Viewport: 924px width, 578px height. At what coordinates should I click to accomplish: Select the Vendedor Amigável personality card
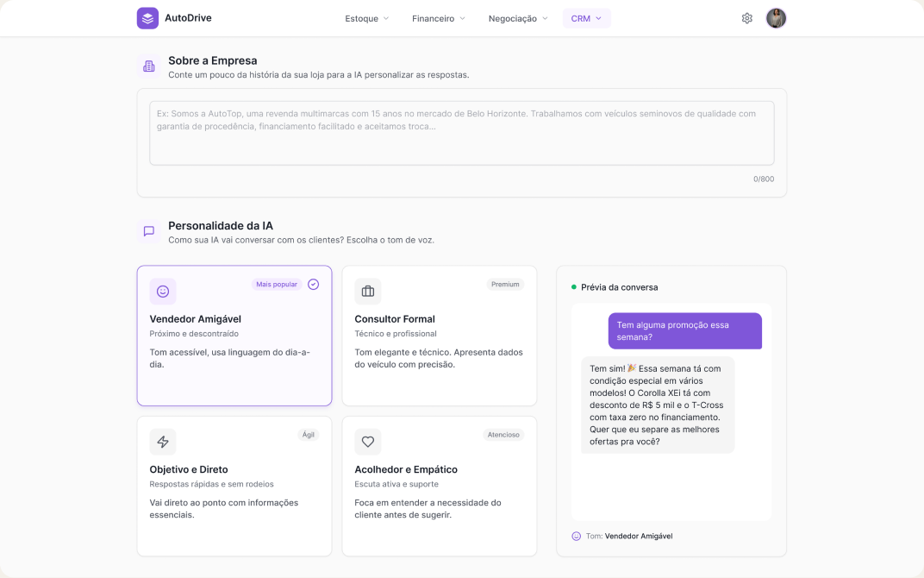[x=234, y=336]
